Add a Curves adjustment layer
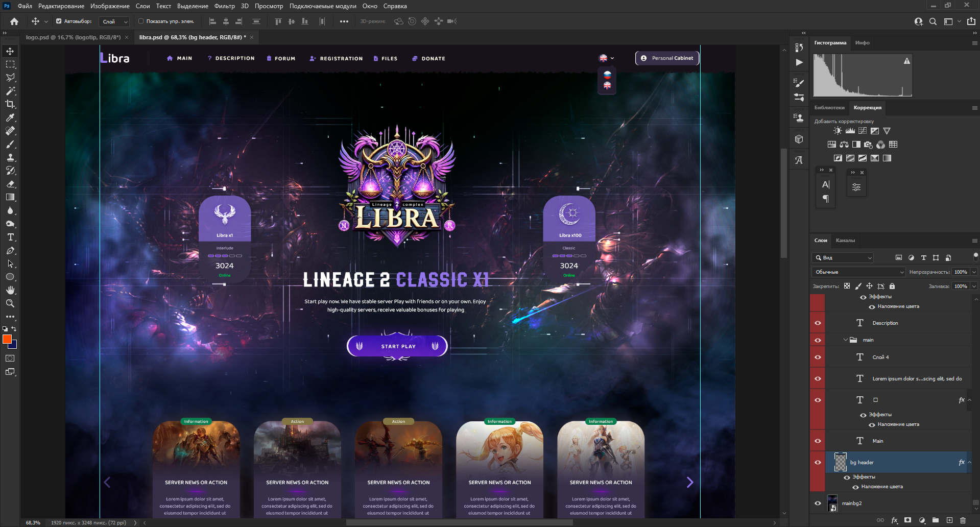This screenshot has width=980, height=527. (x=863, y=131)
